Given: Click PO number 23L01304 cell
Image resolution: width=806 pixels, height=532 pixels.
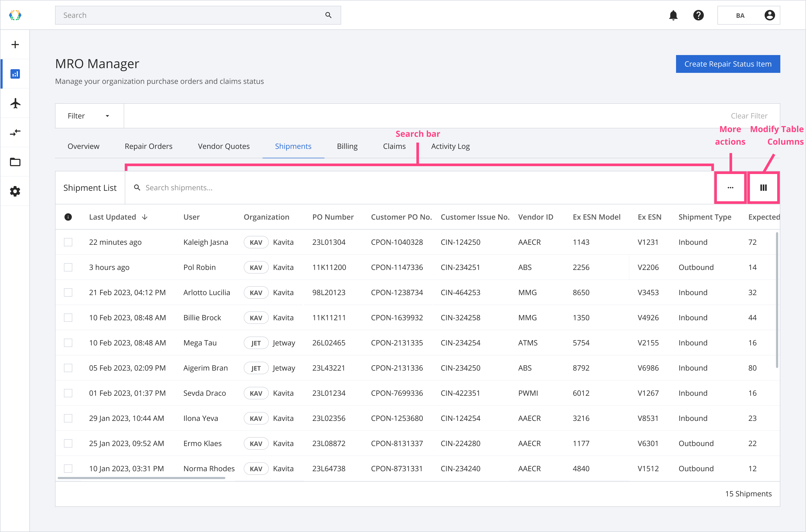Looking at the screenshot, I should [x=329, y=242].
